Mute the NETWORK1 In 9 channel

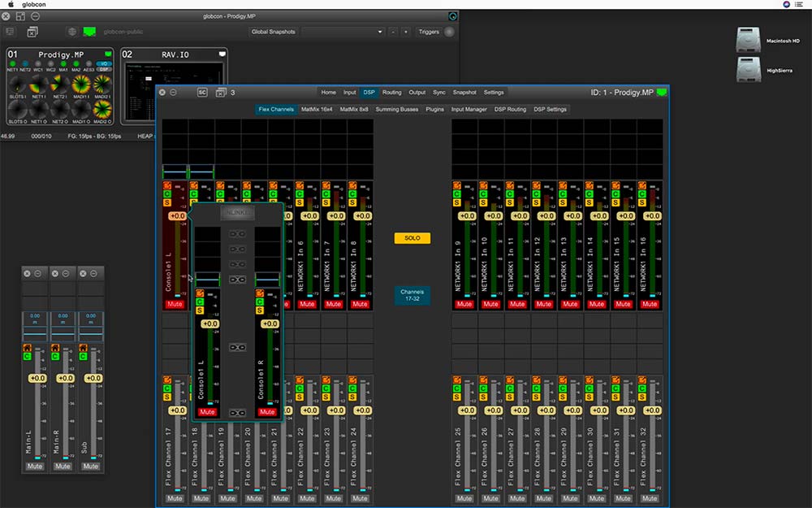coord(464,304)
